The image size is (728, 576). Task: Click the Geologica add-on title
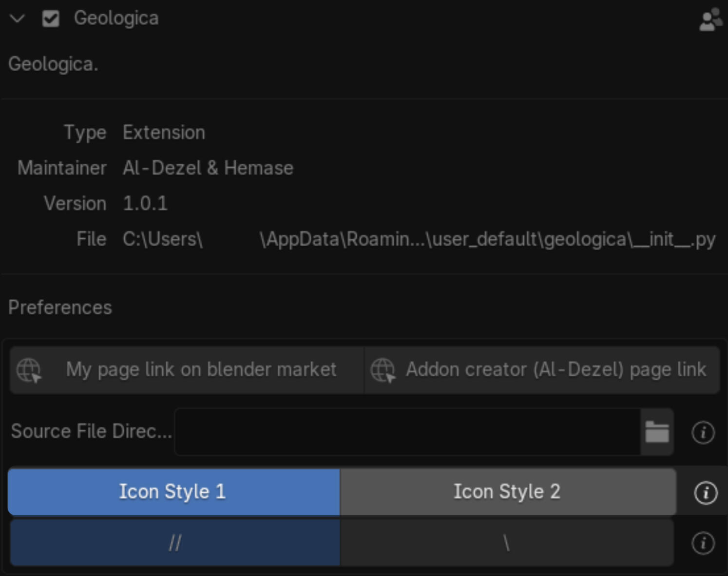116,19
